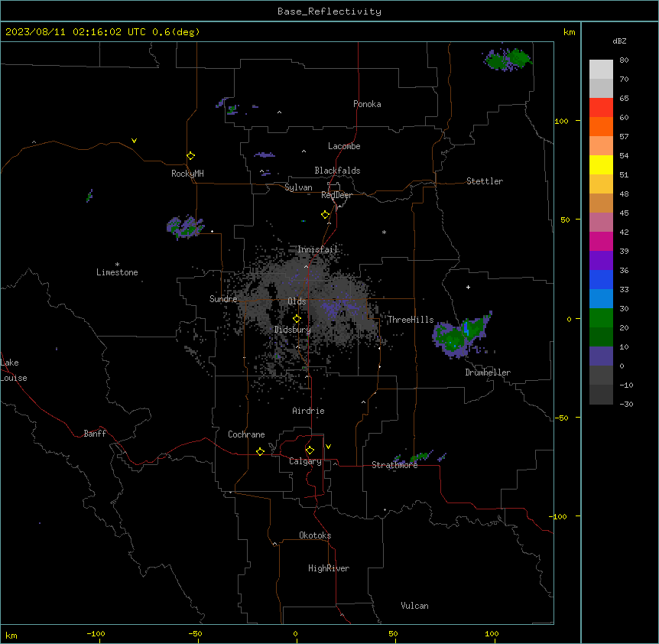Image resolution: width=659 pixels, height=644 pixels.
Task: Click the pink legend swatch between 45 and 42
Action: [x=601, y=223]
